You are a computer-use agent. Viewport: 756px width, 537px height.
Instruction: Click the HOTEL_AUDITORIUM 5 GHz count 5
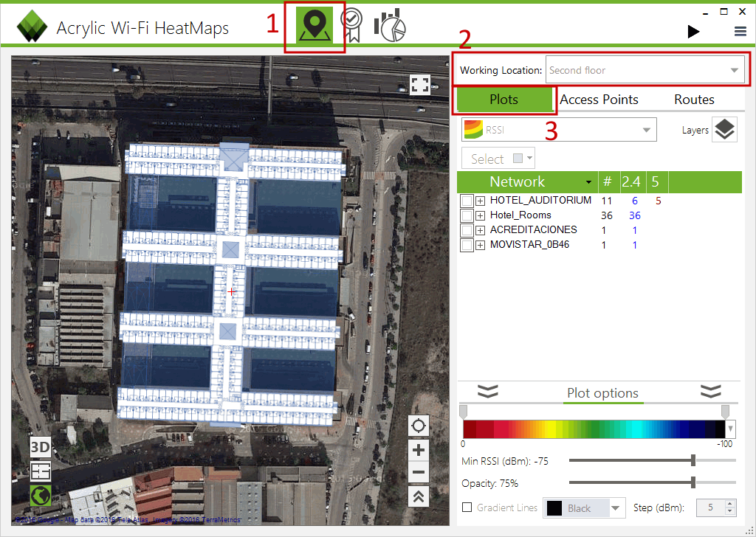(658, 201)
